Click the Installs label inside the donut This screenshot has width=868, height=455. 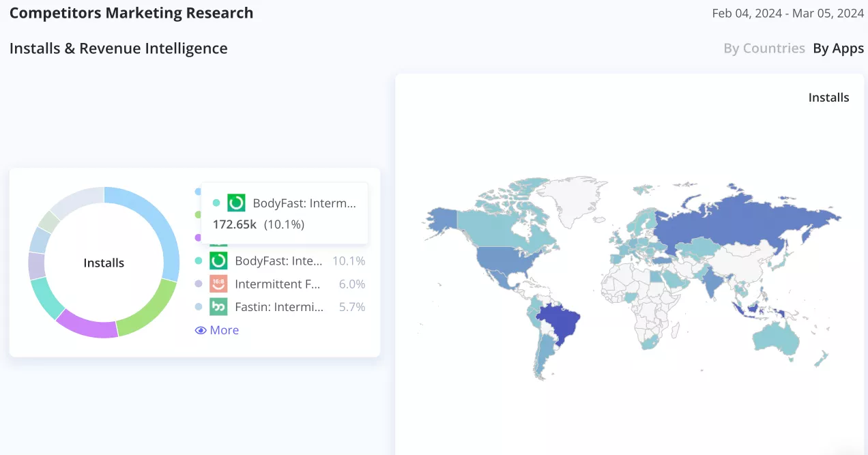pyautogui.click(x=104, y=263)
